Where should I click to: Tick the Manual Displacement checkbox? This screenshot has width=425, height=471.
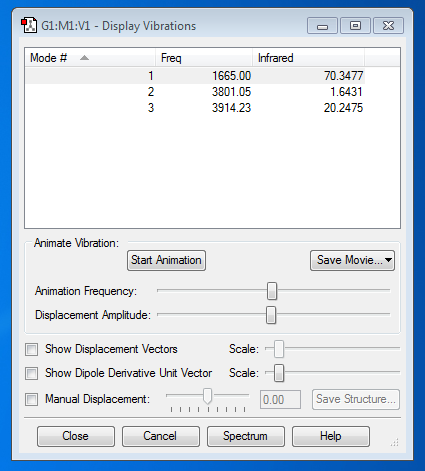pos(32,399)
